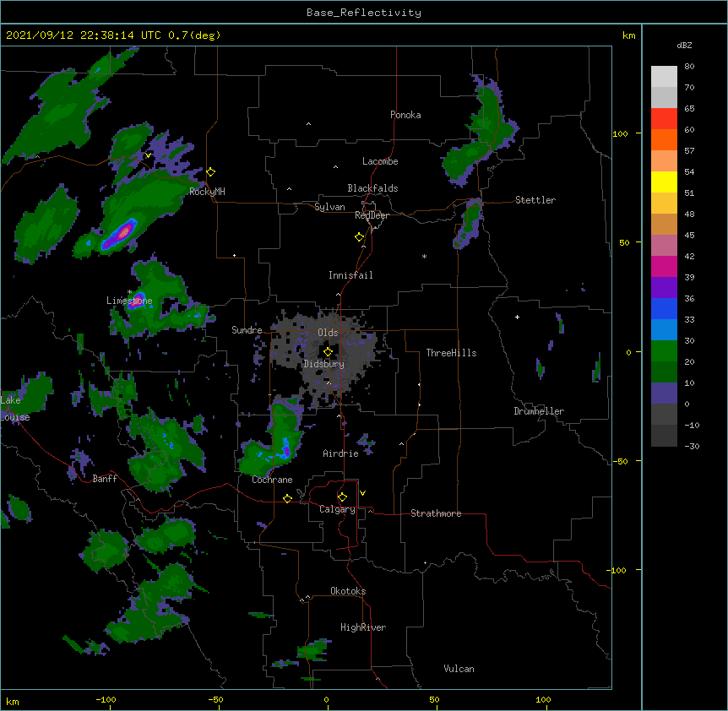This screenshot has height=711, width=728.
Task: Select the blue 36-33 dBZ legend color
Action: click(664, 308)
